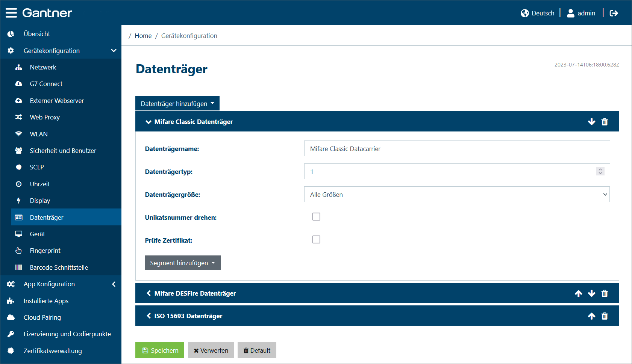Click the Barcode Schnittstelle icon
The image size is (632, 364).
(18, 267)
